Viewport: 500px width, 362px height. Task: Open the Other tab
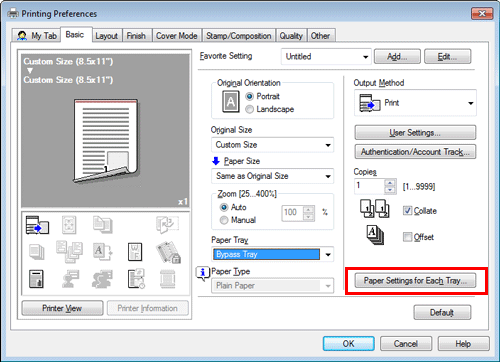(320, 36)
